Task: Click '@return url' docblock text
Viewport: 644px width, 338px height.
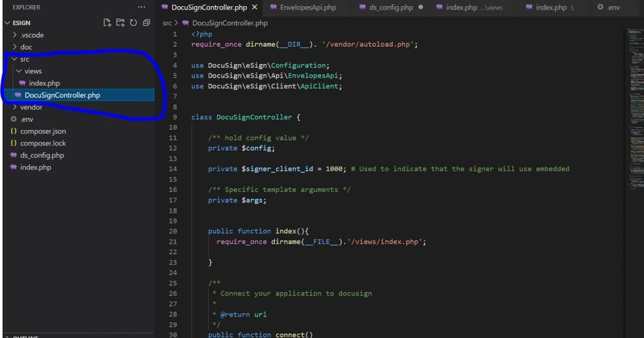Action: [243, 315]
